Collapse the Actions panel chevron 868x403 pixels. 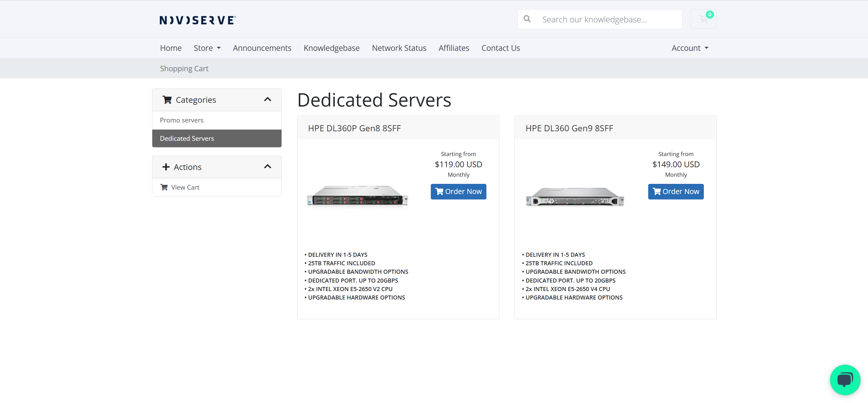268,167
